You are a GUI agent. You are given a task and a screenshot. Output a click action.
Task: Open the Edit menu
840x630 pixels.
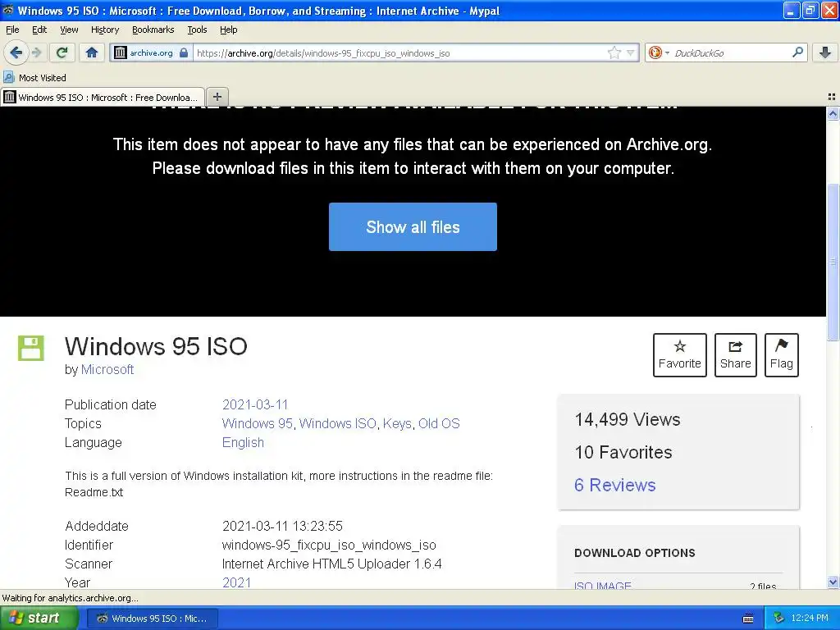(39, 30)
